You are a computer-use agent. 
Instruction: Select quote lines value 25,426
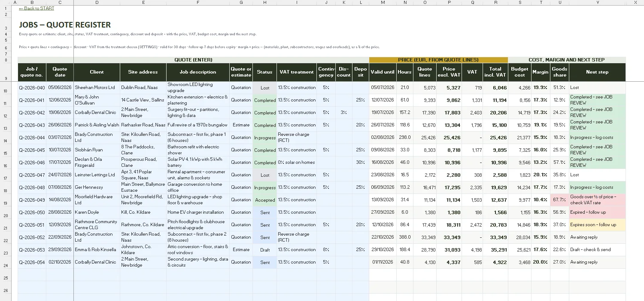[425, 138]
